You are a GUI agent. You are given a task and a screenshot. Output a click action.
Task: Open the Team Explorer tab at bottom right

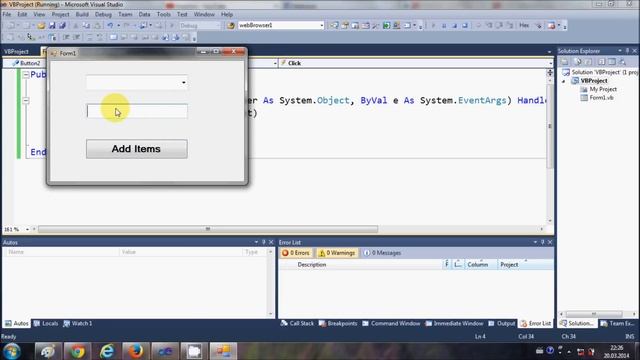click(618, 323)
